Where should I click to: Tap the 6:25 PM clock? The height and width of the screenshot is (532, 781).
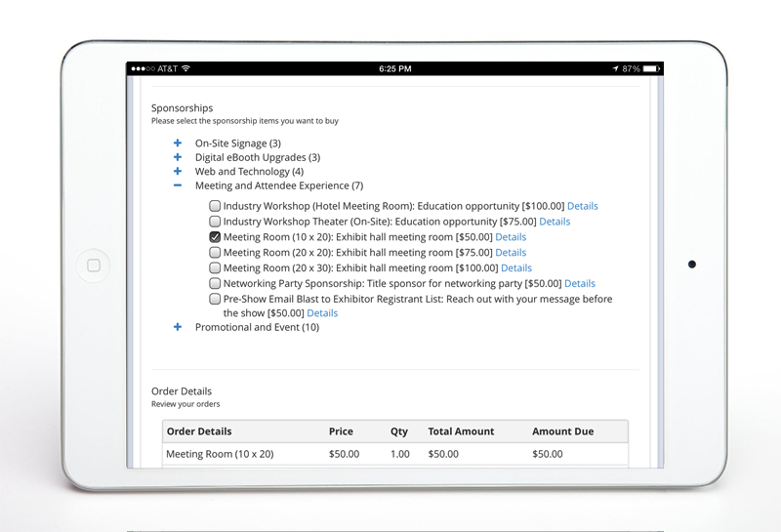395,68
